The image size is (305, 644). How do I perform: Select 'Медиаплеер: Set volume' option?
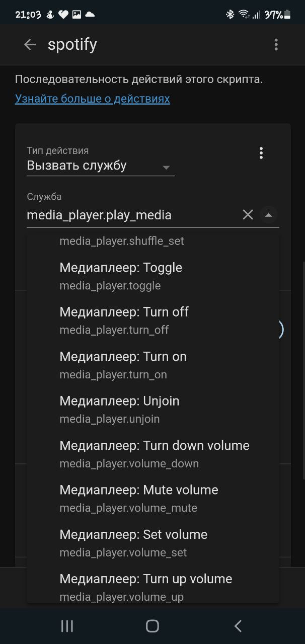tap(153, 543)
